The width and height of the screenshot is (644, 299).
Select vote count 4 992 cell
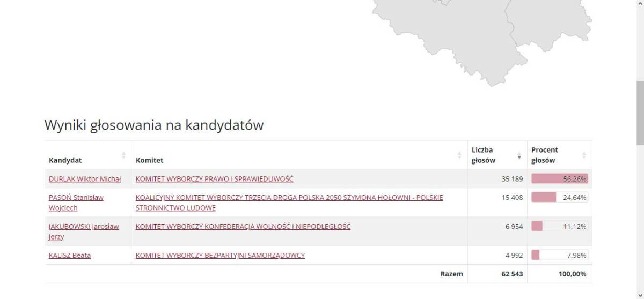click(x=497, y=256)
